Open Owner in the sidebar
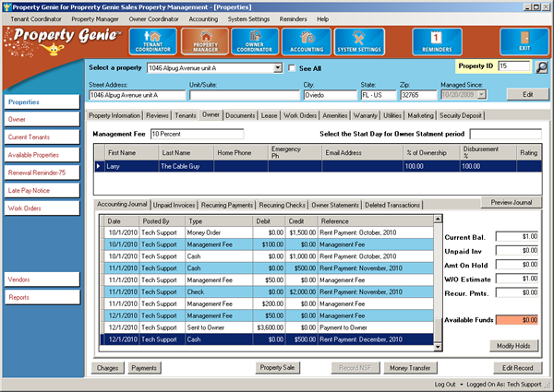 coord(42,119)
